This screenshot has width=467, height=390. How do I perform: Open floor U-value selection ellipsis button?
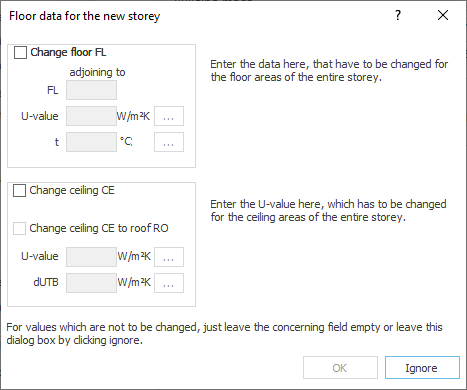(169, 116)
